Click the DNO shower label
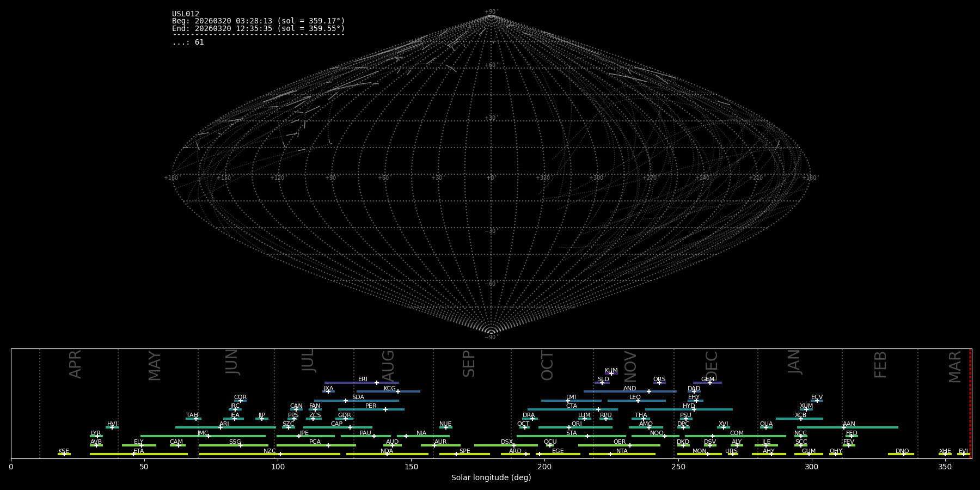 coord(902,451)
